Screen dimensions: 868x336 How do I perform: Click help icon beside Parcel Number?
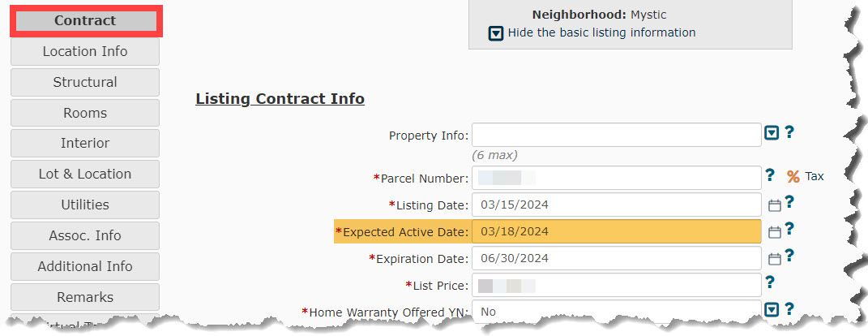pyautogui.click(x=769, y=175)
